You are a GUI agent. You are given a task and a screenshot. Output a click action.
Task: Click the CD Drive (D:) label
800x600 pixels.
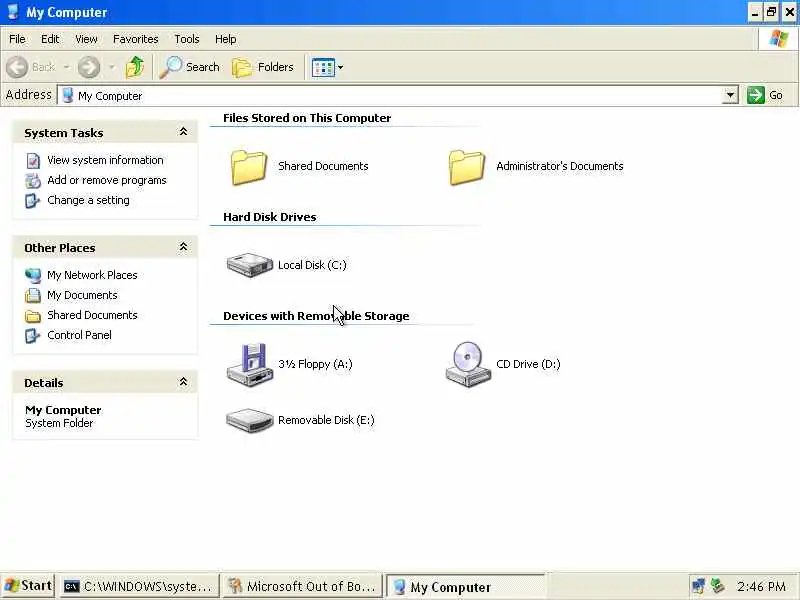tap(528, 364)
